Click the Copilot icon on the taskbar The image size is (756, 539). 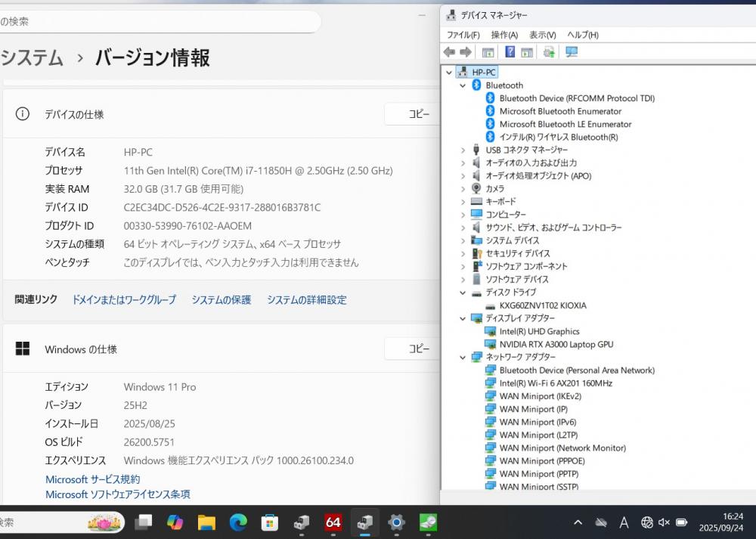(175, 522)
